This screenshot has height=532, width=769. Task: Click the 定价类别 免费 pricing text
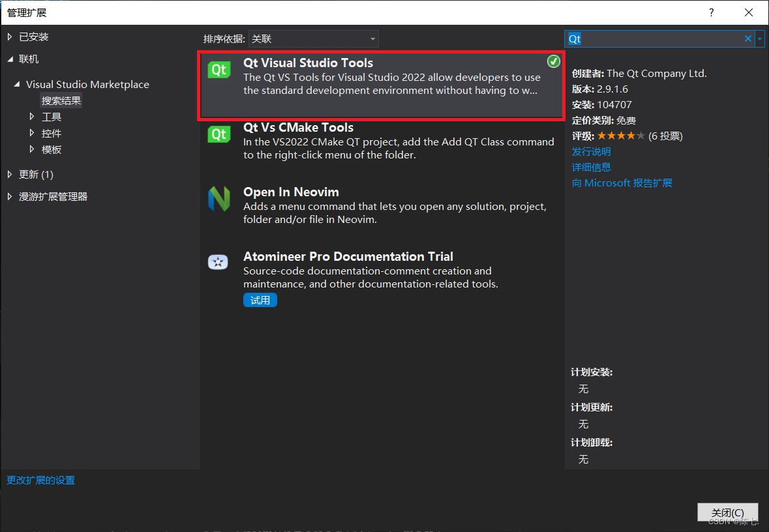click(x=604, y=121)
